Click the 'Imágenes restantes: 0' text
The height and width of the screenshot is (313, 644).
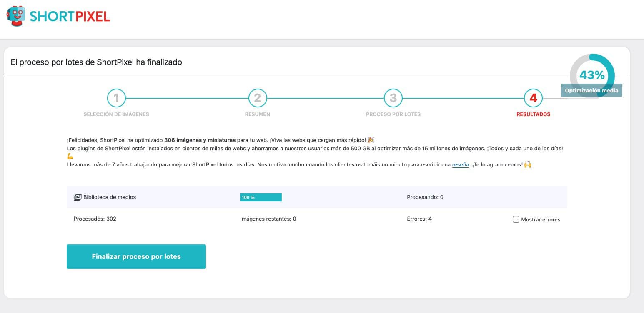(x=268, y=219)
